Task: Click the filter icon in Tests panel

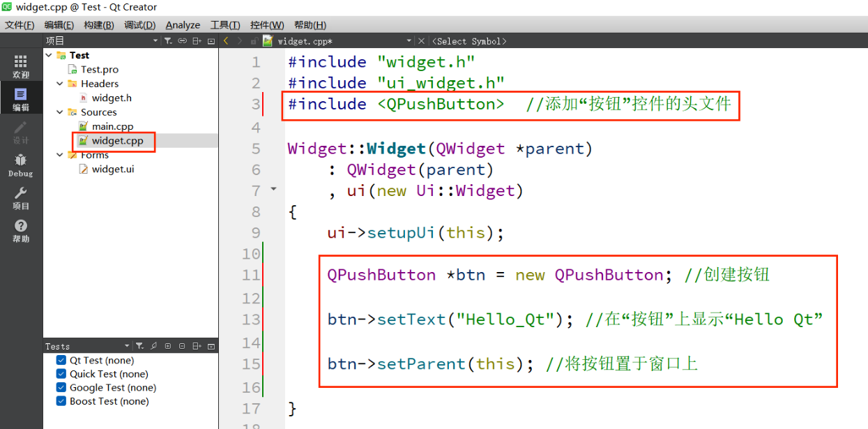Action: pyautogui.click(x=139, y=346)
